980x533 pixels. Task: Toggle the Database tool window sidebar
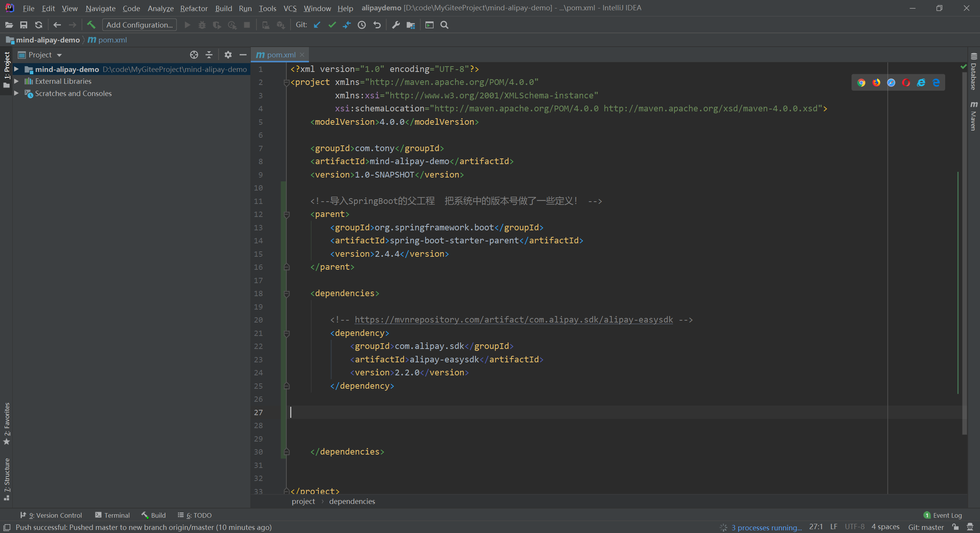[x=973, y=73]
